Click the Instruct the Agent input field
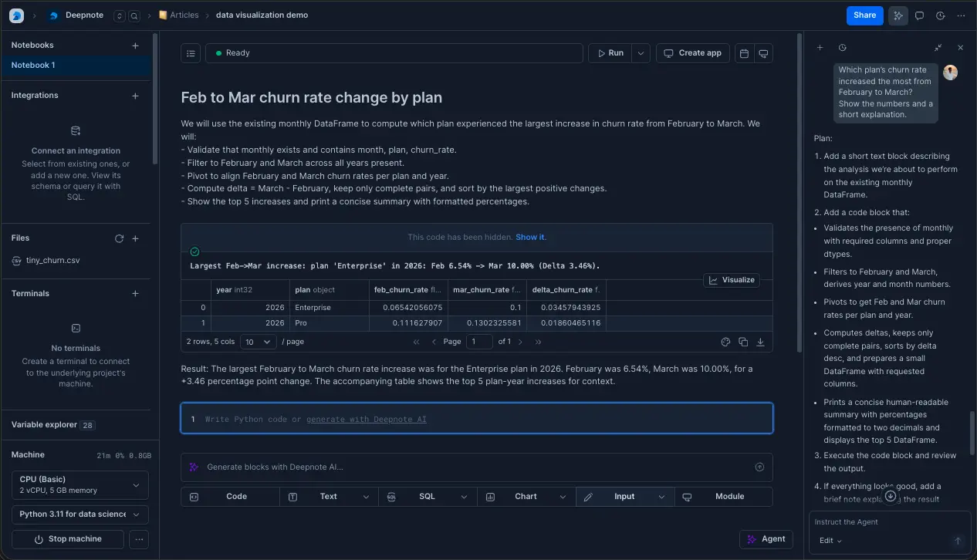977x560 pixels. 880,522
